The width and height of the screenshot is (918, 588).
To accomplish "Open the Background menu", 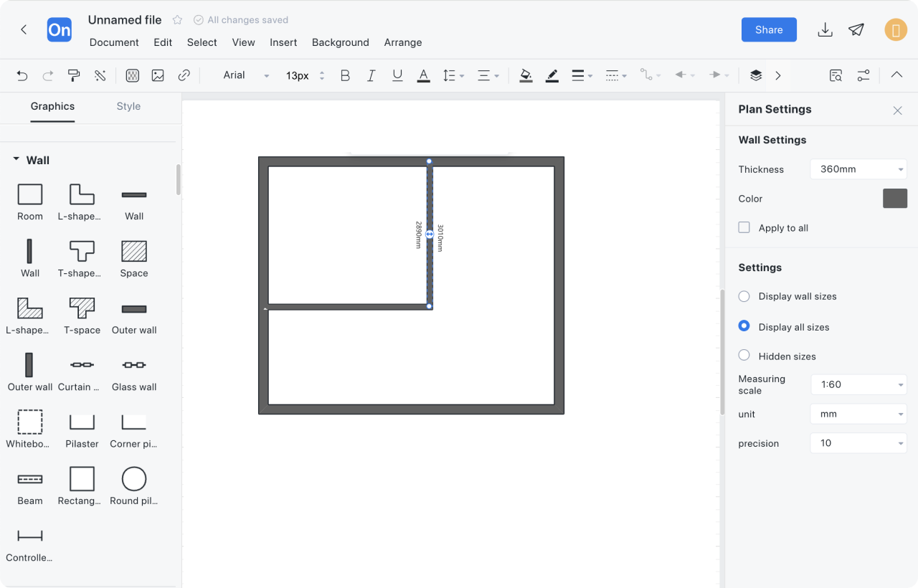I will point(340,42).
